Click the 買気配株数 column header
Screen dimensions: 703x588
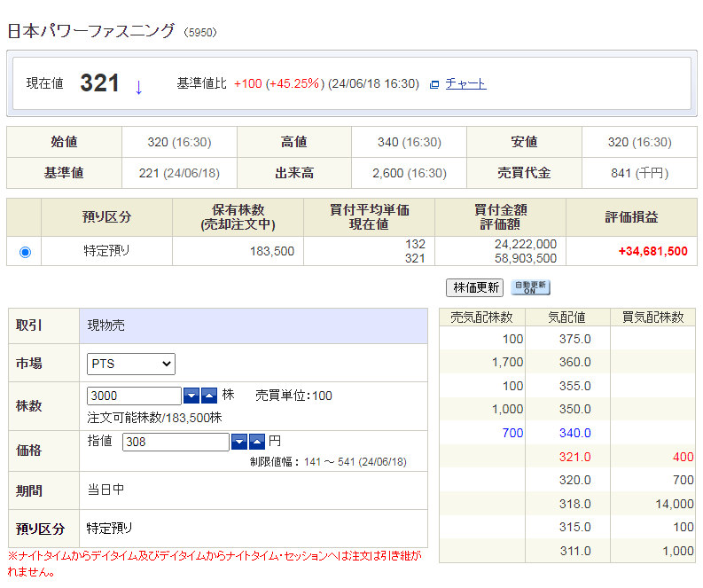coord(652,318)
